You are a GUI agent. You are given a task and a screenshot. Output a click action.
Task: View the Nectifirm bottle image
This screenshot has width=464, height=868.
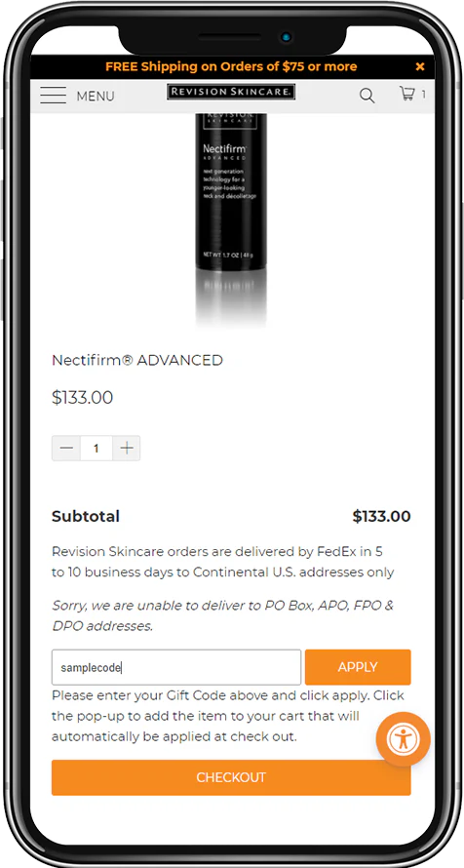[231, 218]
